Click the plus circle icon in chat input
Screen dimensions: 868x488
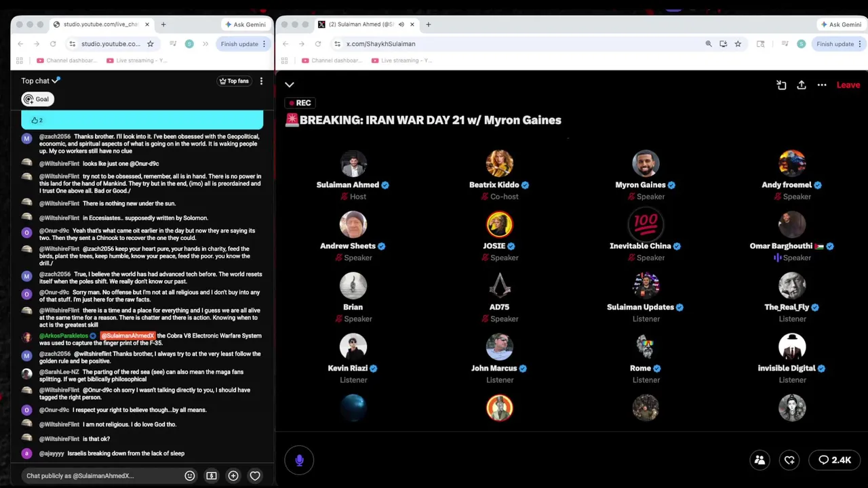(x=233, y=476)
